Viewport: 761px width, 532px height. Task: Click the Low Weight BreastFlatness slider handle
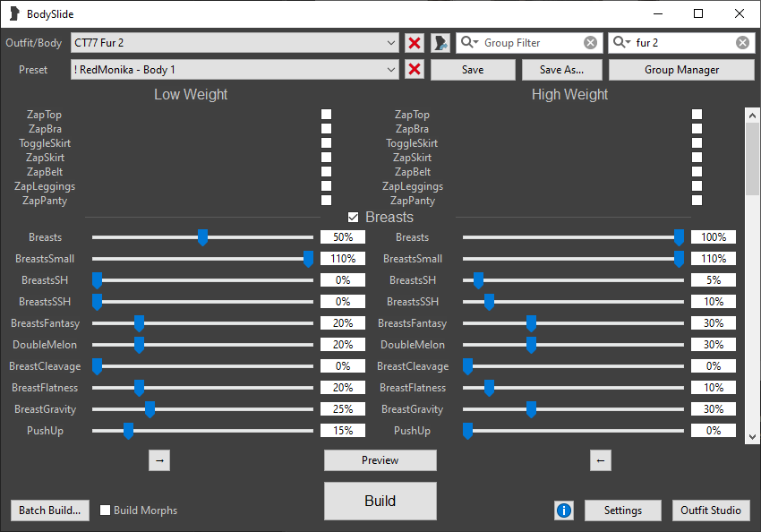[140, 387]
